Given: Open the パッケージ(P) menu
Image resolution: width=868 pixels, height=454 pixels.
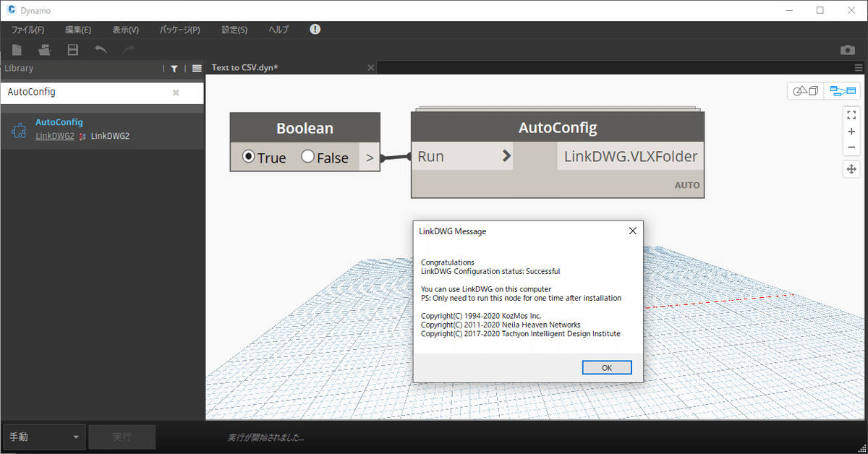Looking at the screenshot, I should pos(180,30).
